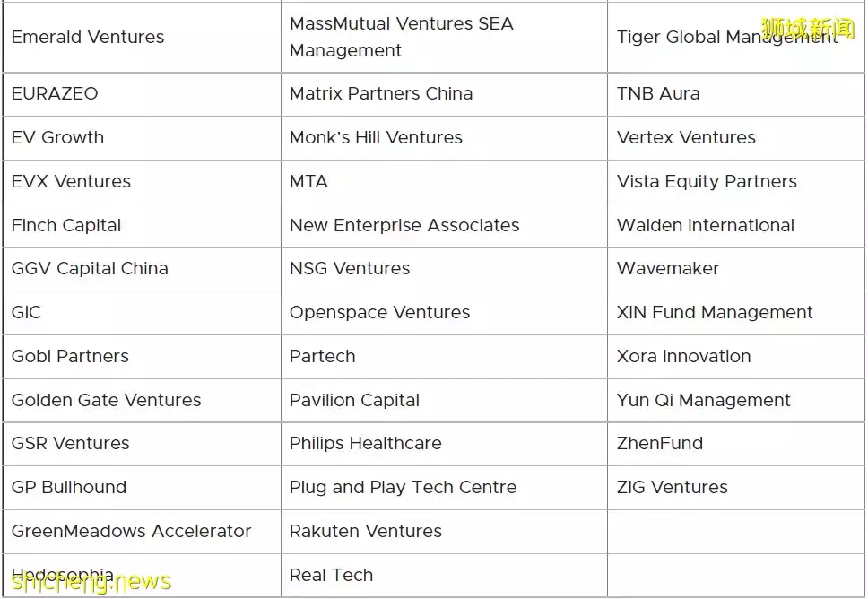The image size is (868, 599).
Task: Click the Golden Gate Ventures text
Action: click(106, 400)
